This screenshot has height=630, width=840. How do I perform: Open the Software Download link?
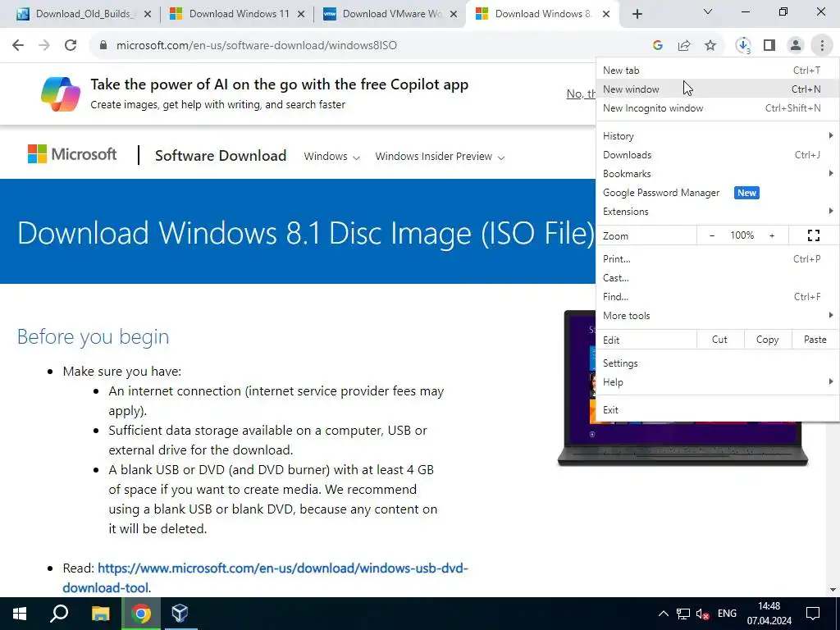coord(221,156)
